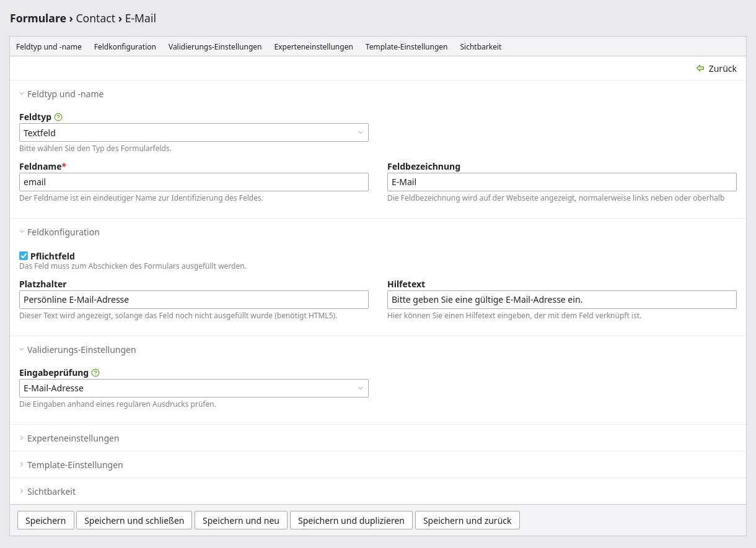The width and height of the screenshot is (756, 548).
Task: Click Speichern und duplizieren
Action: pos(351,520)
